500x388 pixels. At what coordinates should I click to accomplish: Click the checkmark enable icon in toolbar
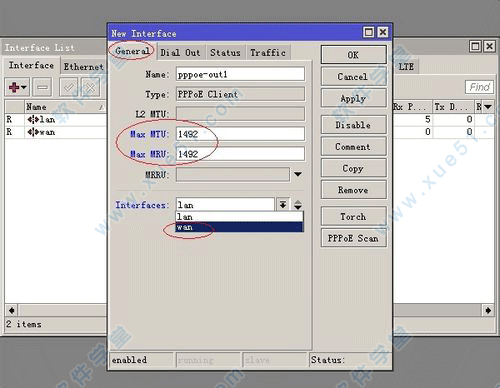[69, 87]
